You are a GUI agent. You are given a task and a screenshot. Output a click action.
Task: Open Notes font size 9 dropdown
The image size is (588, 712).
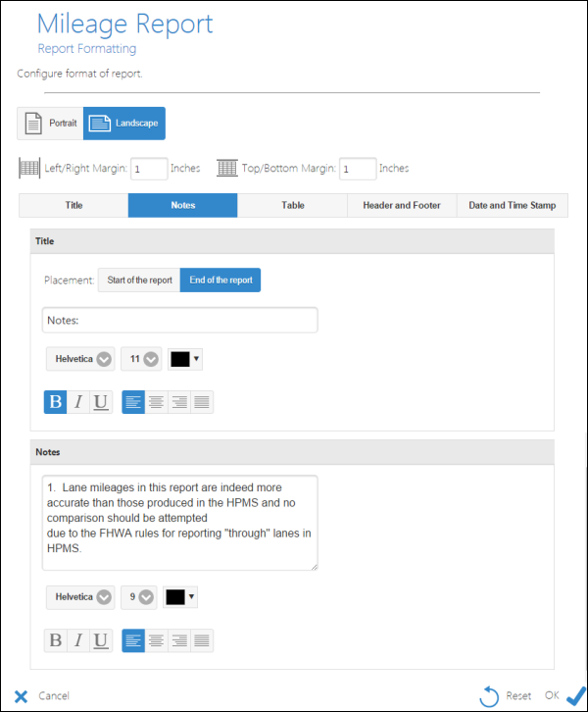tap(138, 596)
